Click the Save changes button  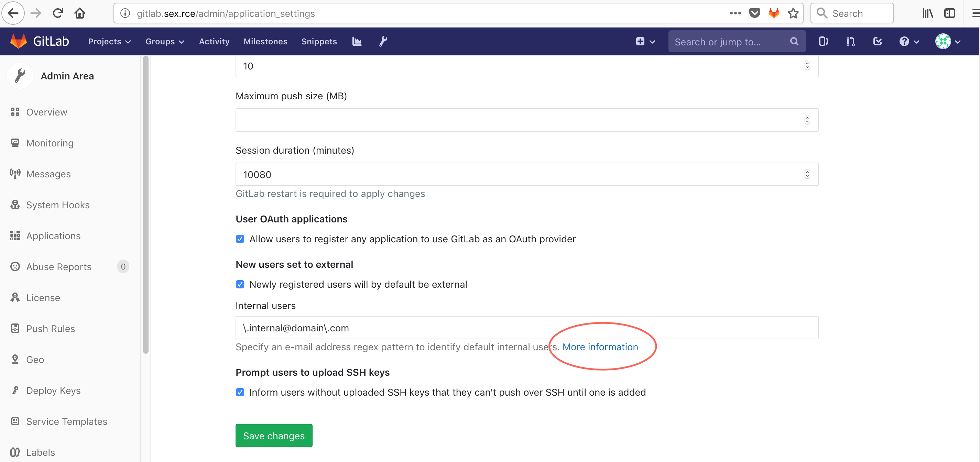click(x=274, y=436)
